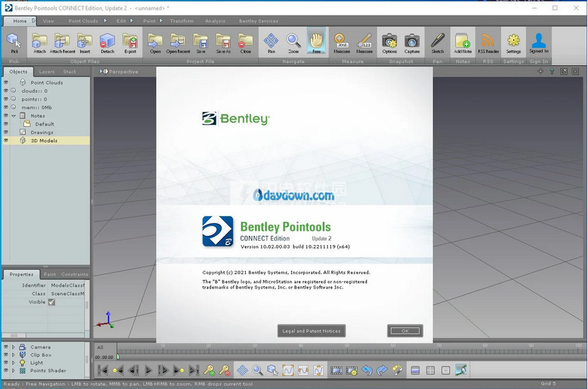Screen dimensions: 588x389
Task: Click the Legal and Patent Notices button
Action: (x=312, y=331)
